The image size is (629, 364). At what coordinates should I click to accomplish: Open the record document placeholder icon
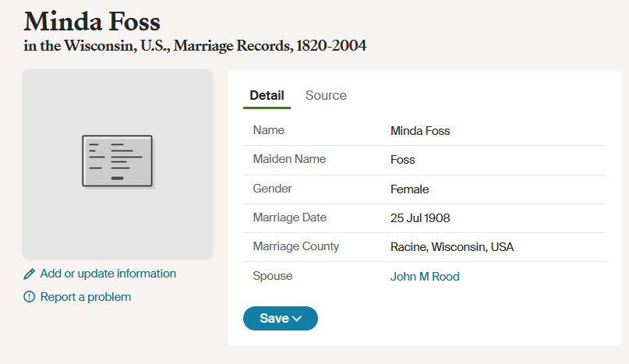(118, 161)
